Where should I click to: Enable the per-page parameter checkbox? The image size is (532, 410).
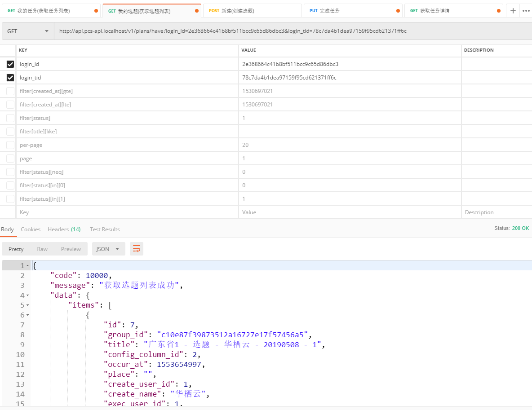coord(10,145)
